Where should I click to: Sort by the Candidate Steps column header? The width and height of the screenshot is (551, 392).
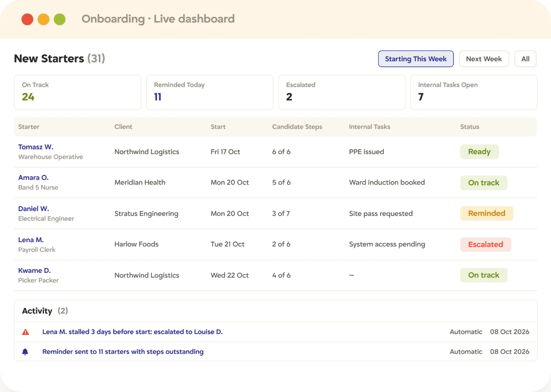[x=297, y=127]
